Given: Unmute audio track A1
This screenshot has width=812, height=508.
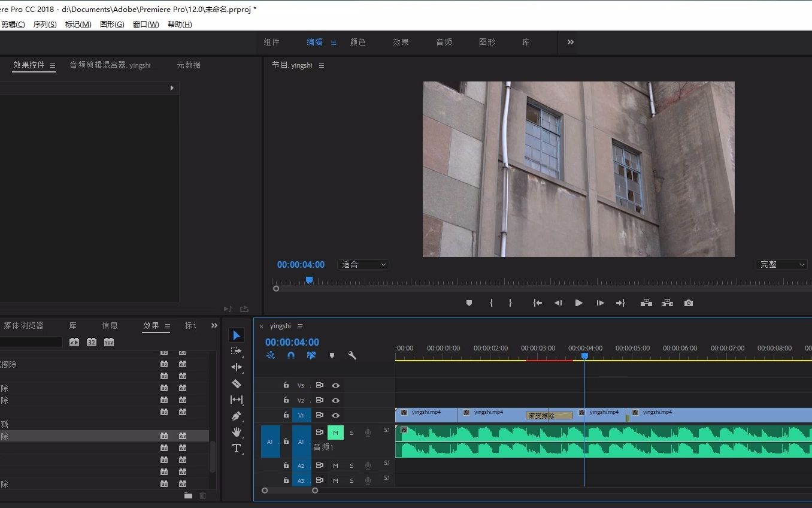Looking at the screenshot, I should pyautogui.click(x=335, y=433).
